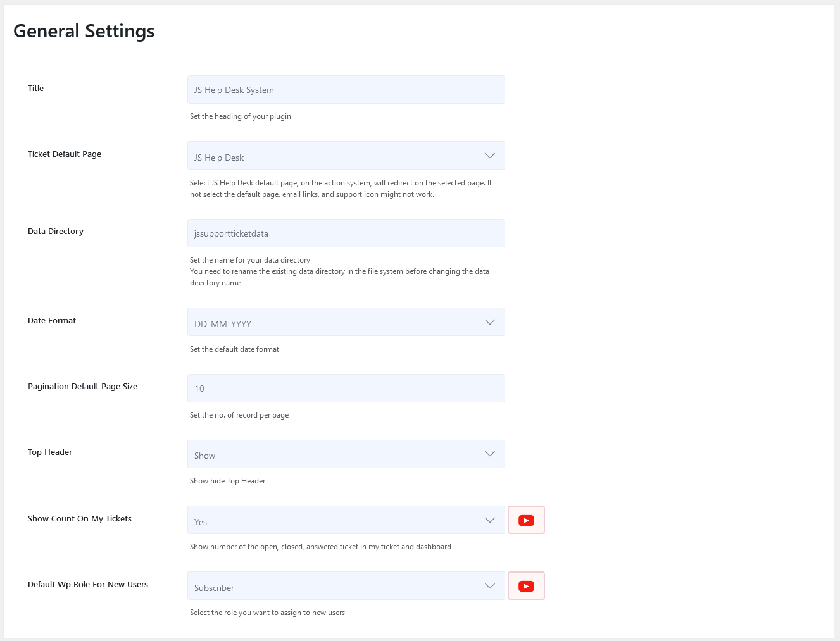Image resolution: width=840 pixels, height=641 pixels.
Task: Click the Title input field
Action: [x=346, y=90]
